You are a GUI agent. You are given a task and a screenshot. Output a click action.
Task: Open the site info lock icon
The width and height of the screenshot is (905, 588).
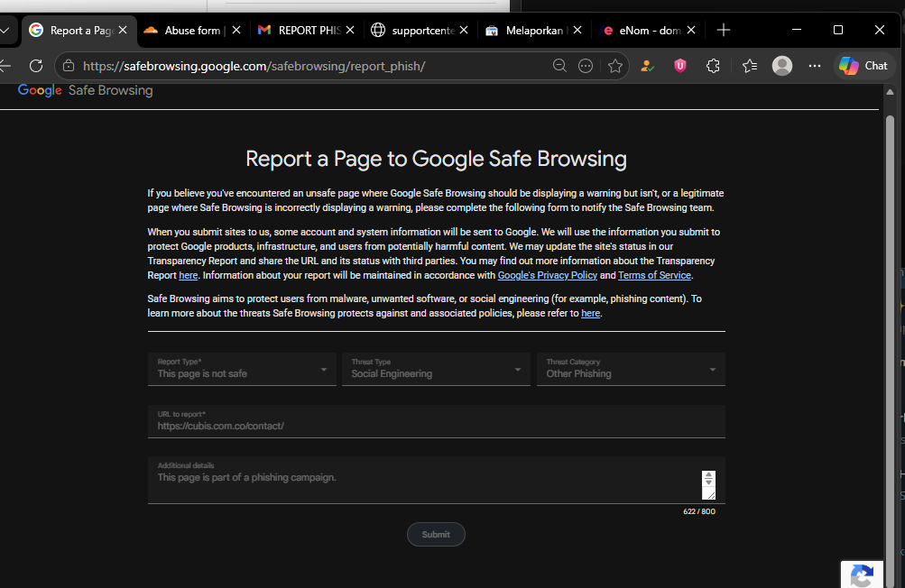coord(69,66)
